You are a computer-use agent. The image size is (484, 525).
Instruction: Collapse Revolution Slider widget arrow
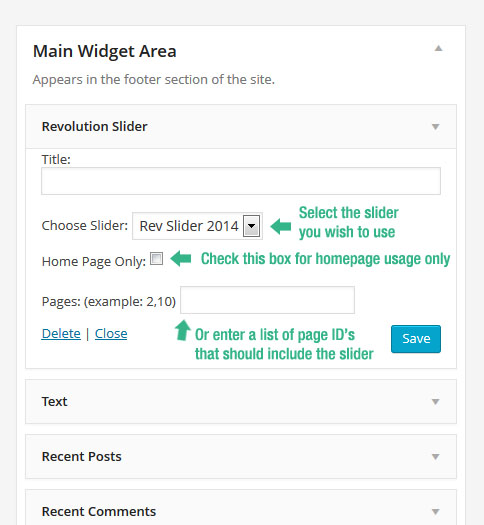point(435,127)
